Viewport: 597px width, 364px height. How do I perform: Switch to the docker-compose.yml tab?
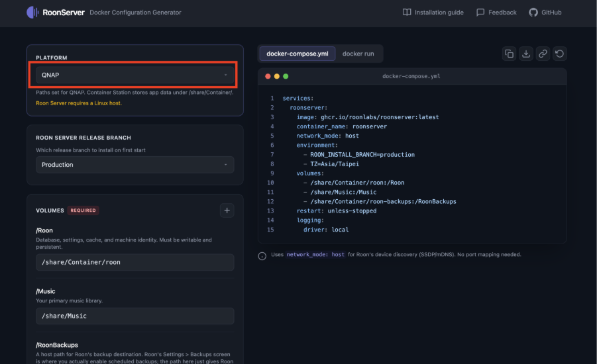(x=298, y=54)
